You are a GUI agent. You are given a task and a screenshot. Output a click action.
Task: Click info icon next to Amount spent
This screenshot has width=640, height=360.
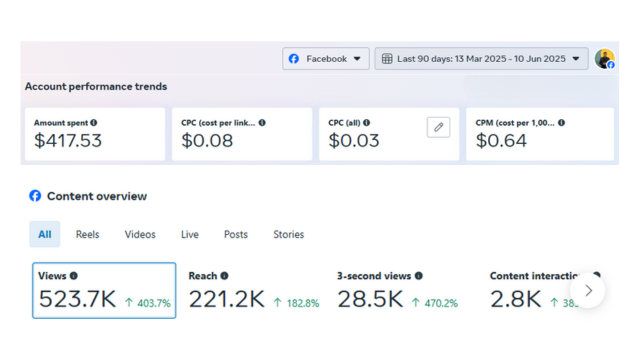pyautogui.click(x=94, y=122)
